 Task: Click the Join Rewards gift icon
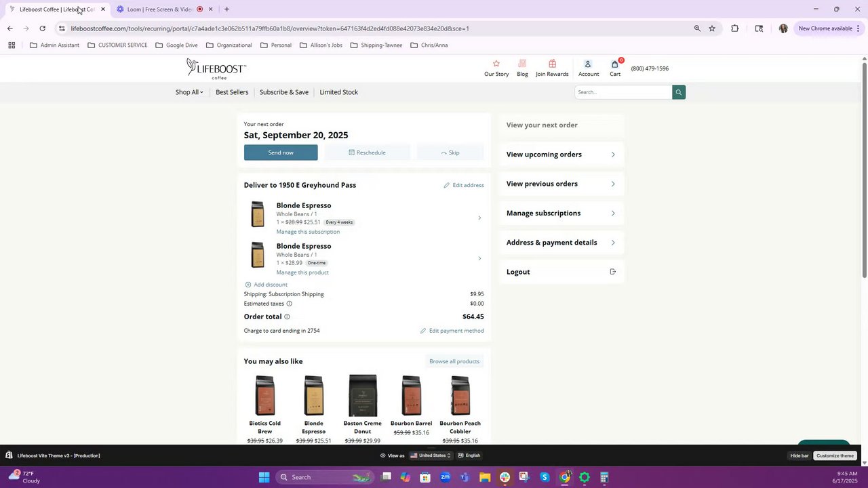click(552, 64)
